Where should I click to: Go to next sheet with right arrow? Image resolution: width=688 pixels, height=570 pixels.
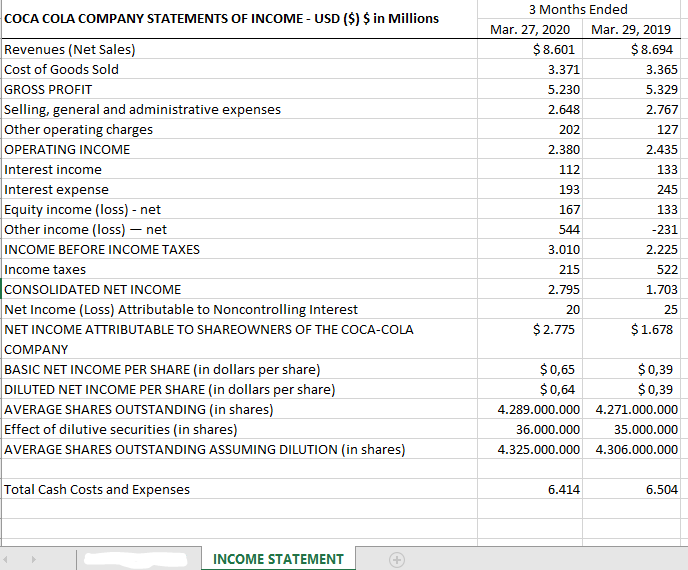point(34,559)
